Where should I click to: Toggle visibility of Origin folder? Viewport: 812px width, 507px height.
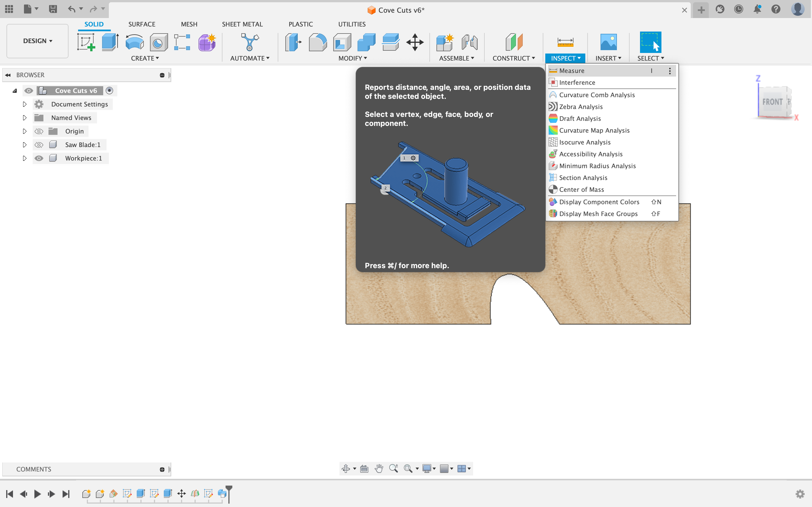click(39, 131)
